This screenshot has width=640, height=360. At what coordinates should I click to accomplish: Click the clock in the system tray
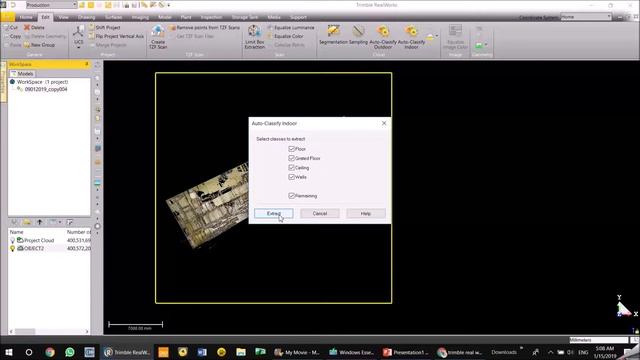605,352
